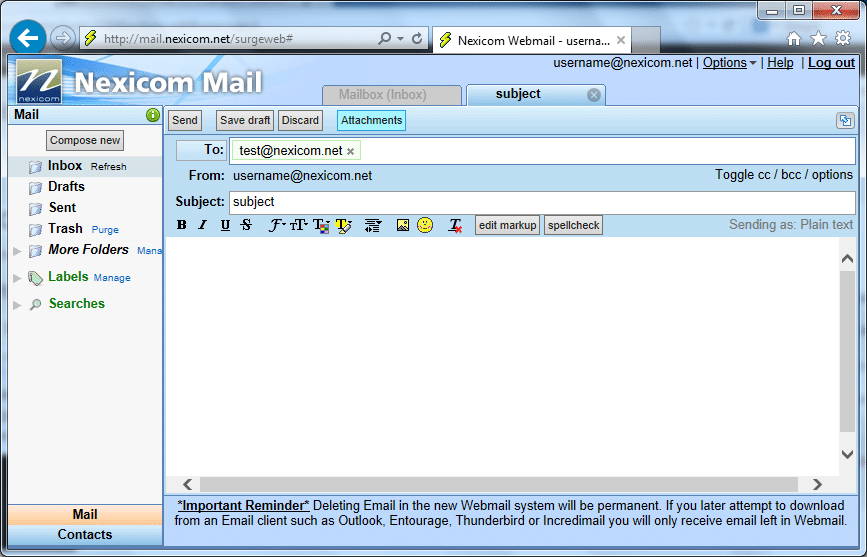This screenshot has height=557, width=867.
Task: Open the blank new browser tab
Action: [x=646, y=40]
